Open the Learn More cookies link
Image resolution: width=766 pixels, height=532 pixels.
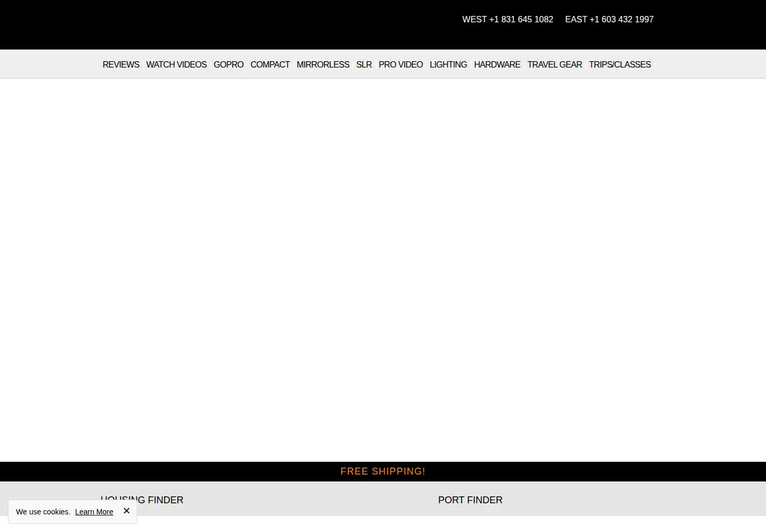point(94,512)
